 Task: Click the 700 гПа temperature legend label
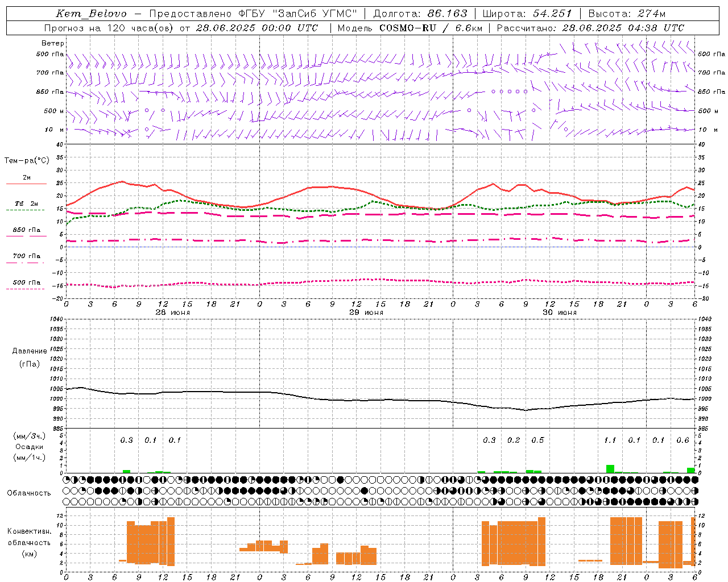(x=27, y=256)
